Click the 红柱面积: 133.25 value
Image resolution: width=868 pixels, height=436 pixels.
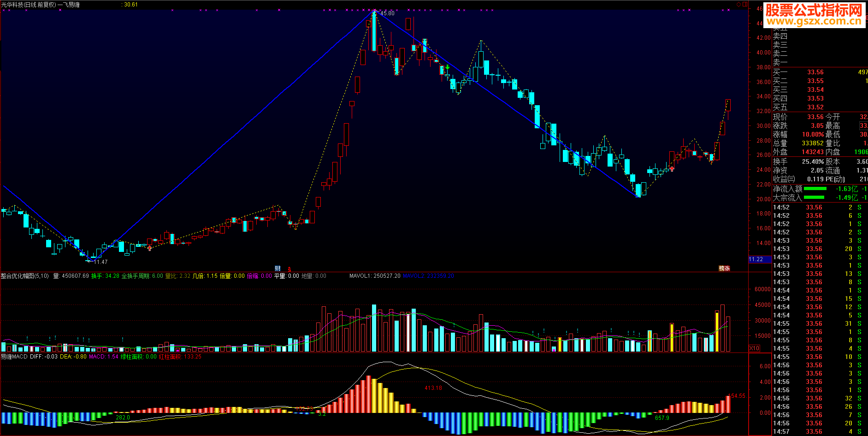180,357
